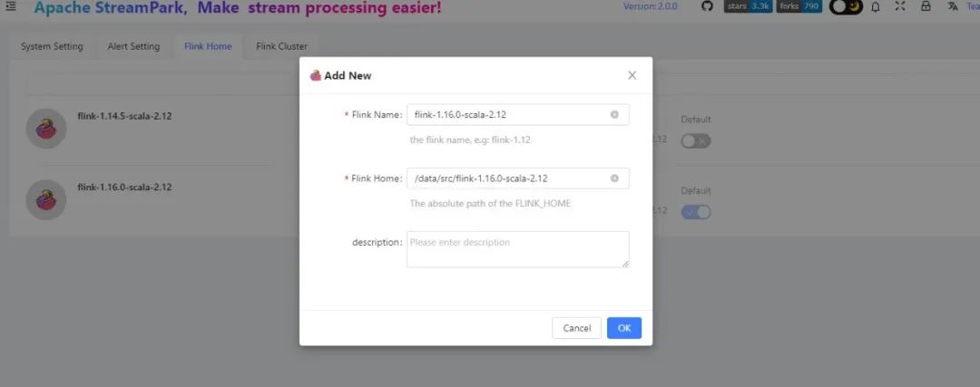Clear the Flink Home path field

614,179
